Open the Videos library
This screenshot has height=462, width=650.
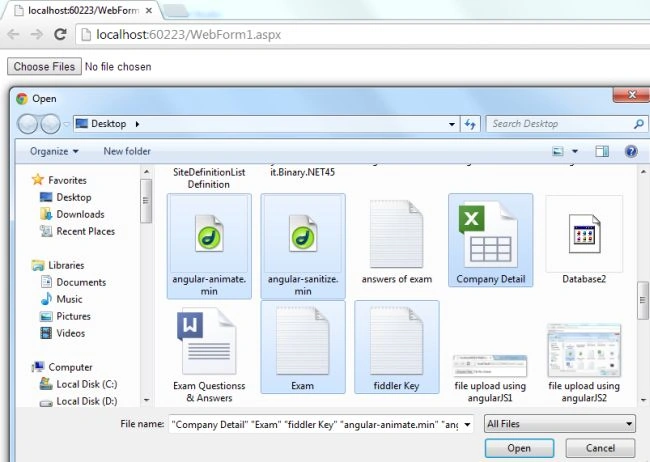tap(63, 333)
